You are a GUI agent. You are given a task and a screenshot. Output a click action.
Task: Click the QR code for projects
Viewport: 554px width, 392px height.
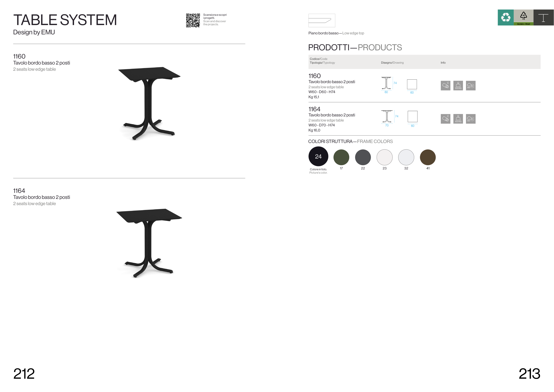(x=193, y=20)
